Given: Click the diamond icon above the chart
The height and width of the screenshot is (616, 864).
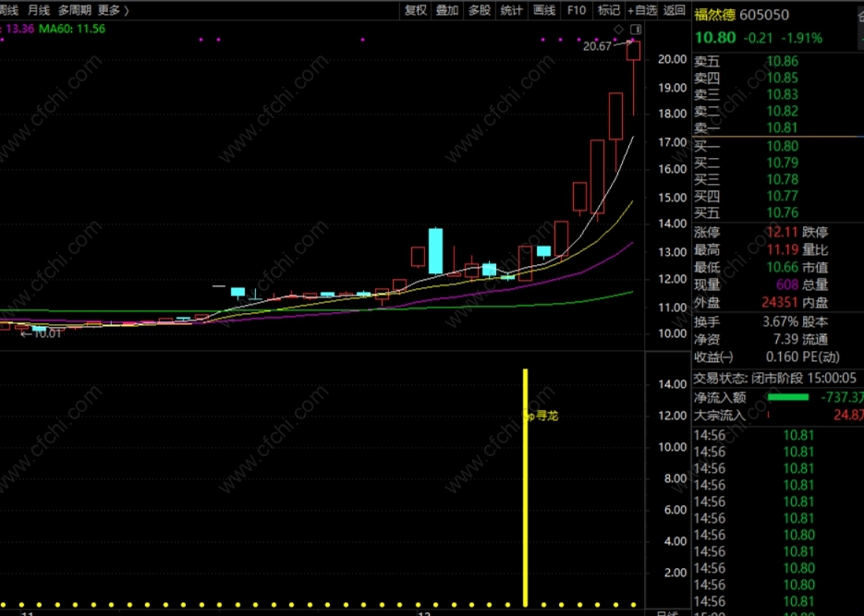Looking at the screenshot, I should pyautogui.click(x=619, y=29).
